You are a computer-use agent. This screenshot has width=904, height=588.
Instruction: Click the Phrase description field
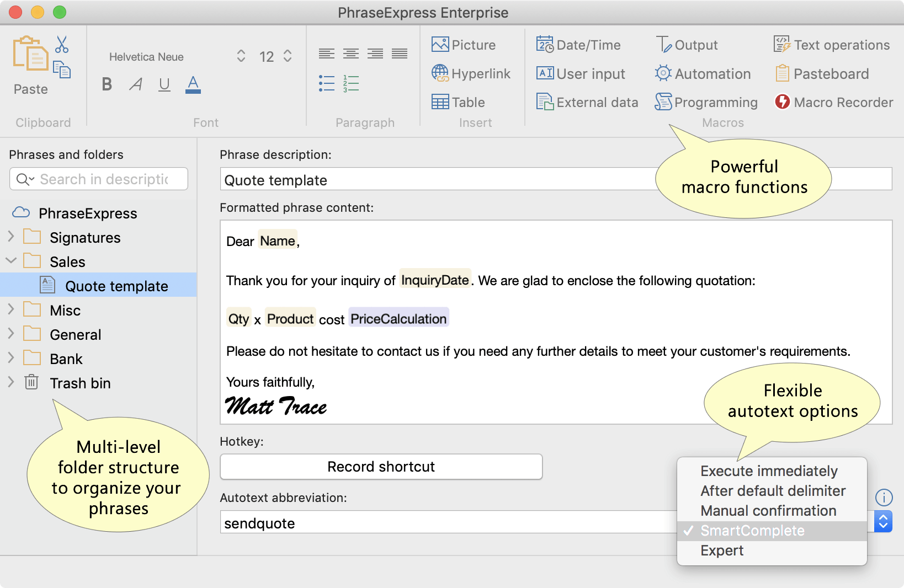point(556,179)
